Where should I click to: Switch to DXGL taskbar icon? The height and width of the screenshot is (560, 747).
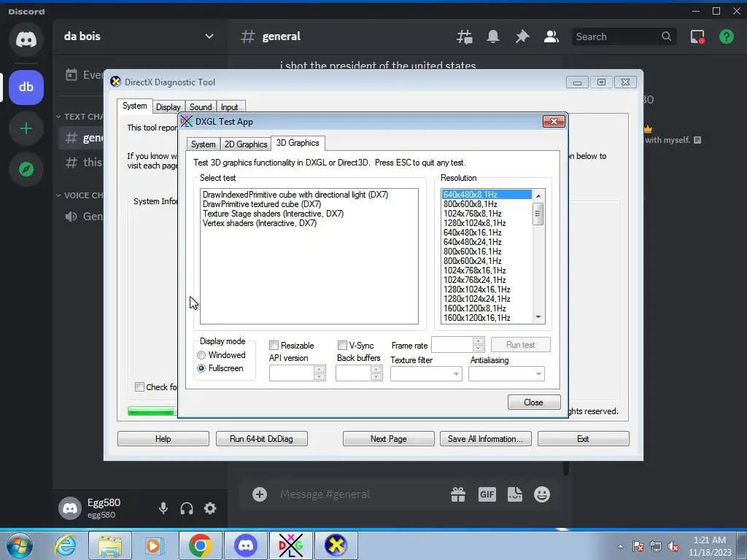(x=290, y=545)
